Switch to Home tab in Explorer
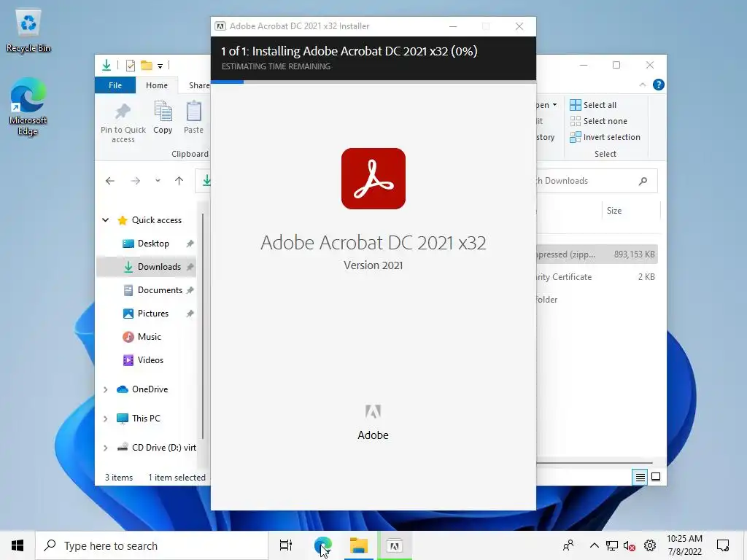The width and height of the screenshot is (747, 560). click(157, 85)
